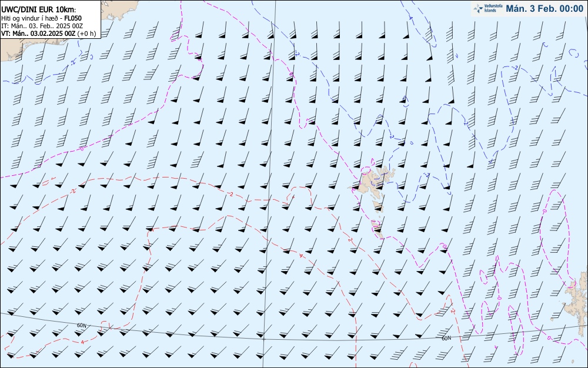This screenshot has width=588, height=368.
Task: Click the 'UWC/DINI EUR 10km:' title
Action: [x=39, y=10]
